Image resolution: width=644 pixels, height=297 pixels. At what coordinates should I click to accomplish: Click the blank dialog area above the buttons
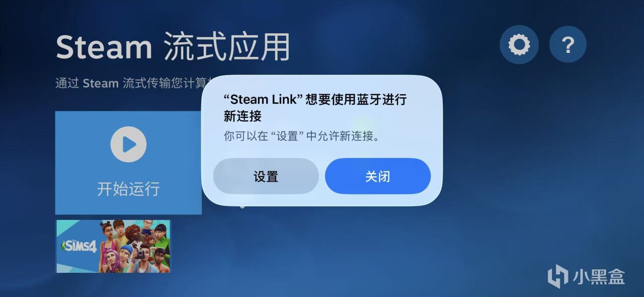(322, 151)
